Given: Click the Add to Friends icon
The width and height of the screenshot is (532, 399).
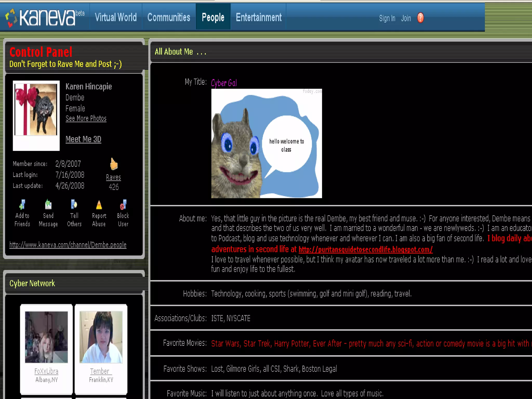Looking at the screenshot, I should 22,205.
